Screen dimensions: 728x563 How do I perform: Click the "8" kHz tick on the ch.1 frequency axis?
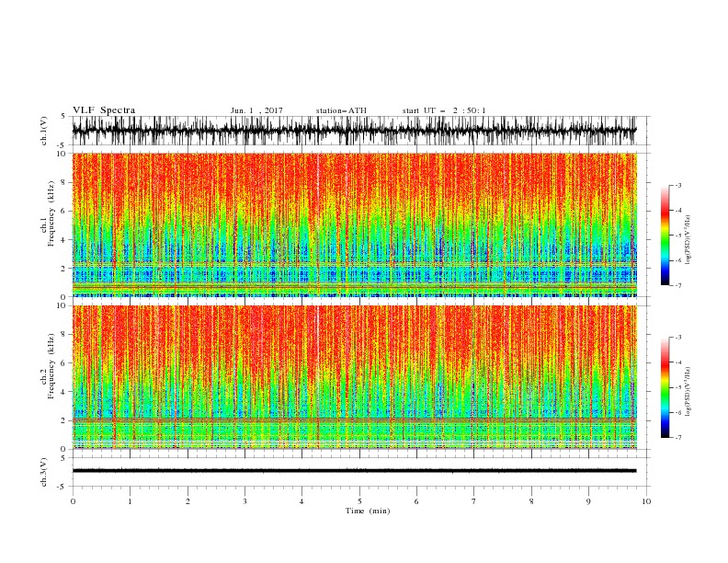[x=64, y=182]
